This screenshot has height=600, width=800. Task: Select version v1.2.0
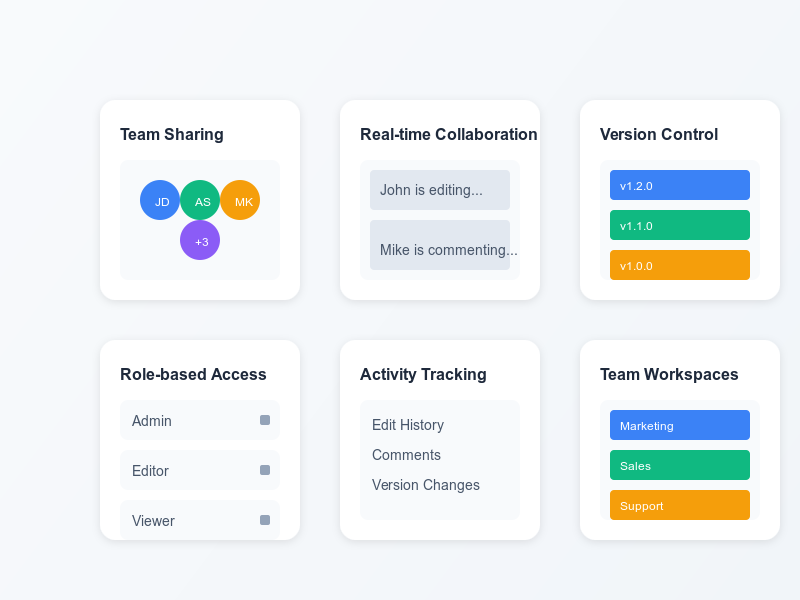pos(680,185)
